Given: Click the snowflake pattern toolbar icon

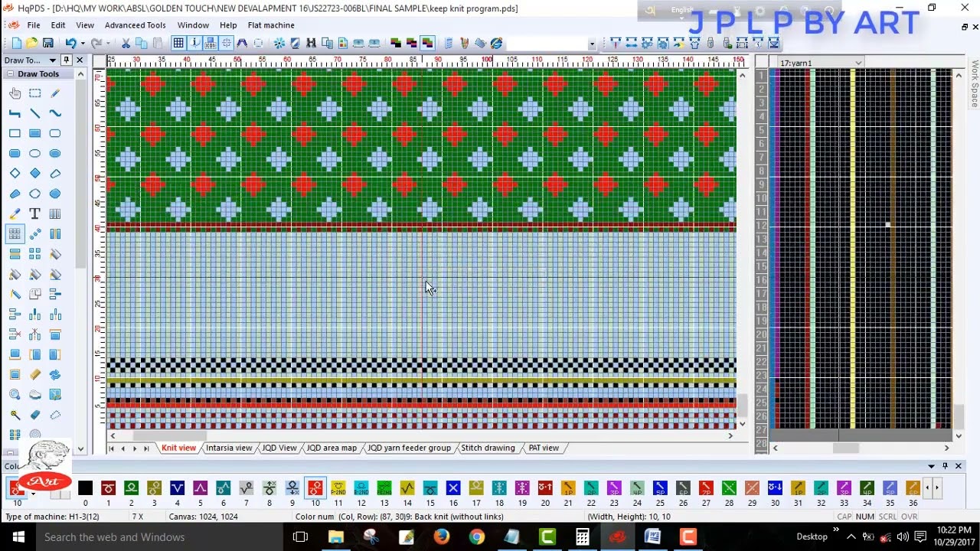Looking at the screenshot, I should pyautogui.click(x=279, y=44).
